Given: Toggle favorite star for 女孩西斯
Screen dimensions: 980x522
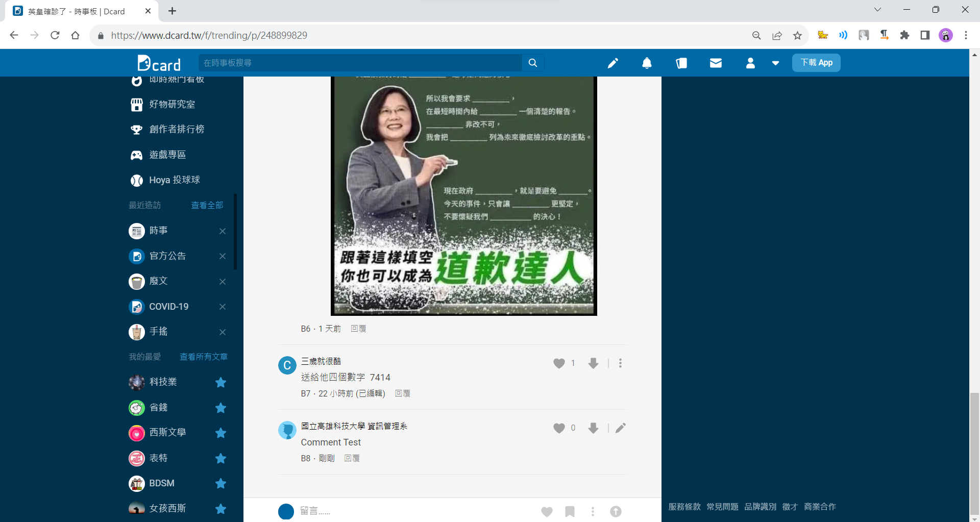Looking at the screenshot, I should click(x=220, y=509).
